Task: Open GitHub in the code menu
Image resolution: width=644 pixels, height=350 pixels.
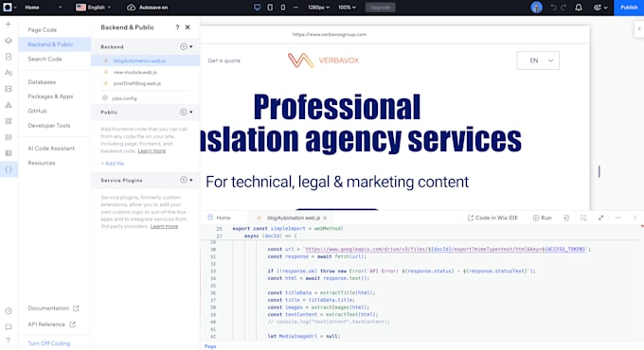Action: click(x=37, y=111)
